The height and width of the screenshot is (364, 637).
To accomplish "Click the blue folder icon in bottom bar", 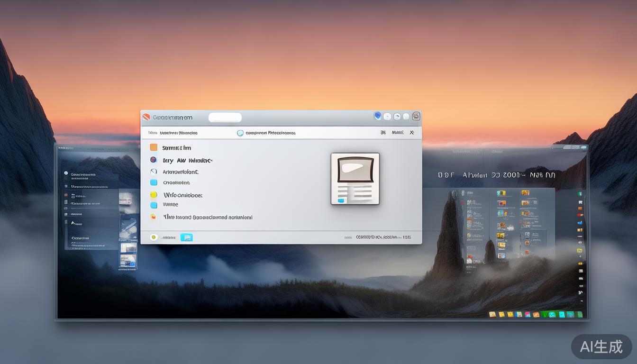I will point(186,237).
